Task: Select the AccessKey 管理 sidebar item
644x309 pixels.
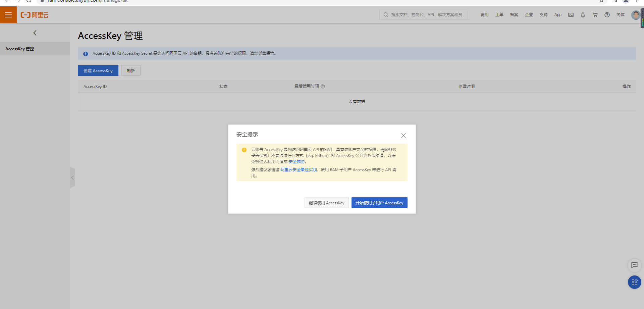Action: tap(19, 49)
